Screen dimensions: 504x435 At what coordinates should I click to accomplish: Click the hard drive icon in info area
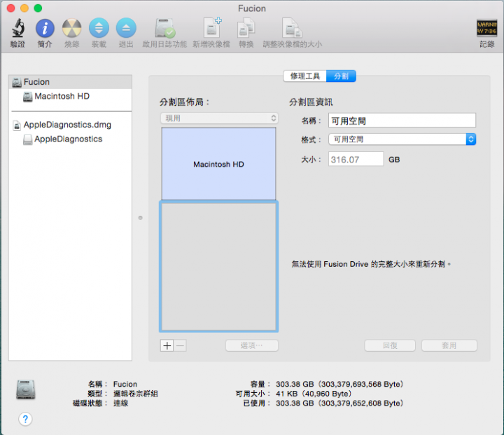(x=26, y=389)
